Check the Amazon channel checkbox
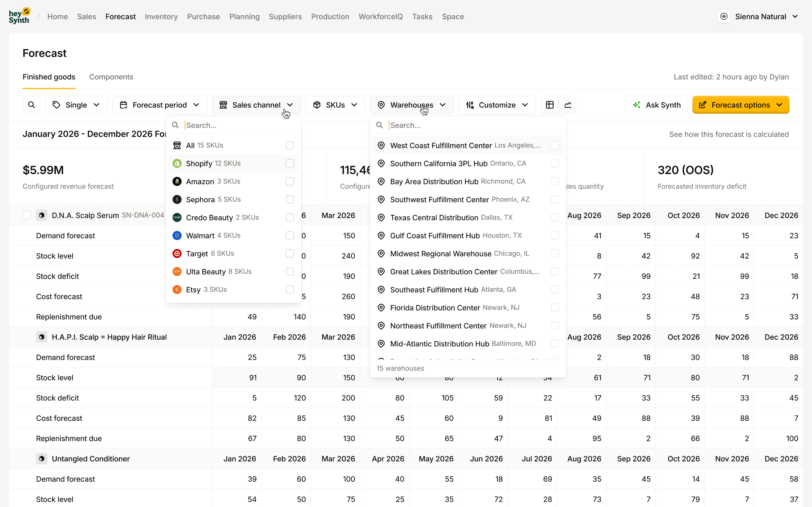The height and width of the screenshot is (507, 812). pyautogui.click(x=289, y=181)
